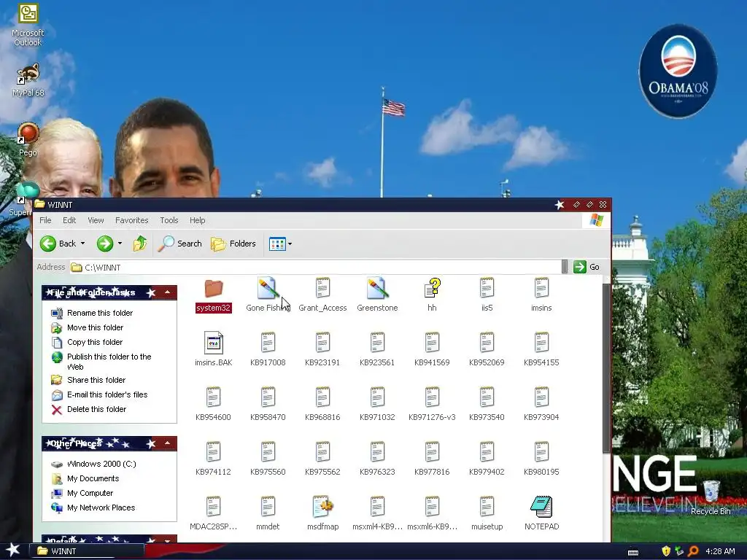
Task: Open the Back history dropdown arrow
Action: pyautogui.click(x=83, y=244)
